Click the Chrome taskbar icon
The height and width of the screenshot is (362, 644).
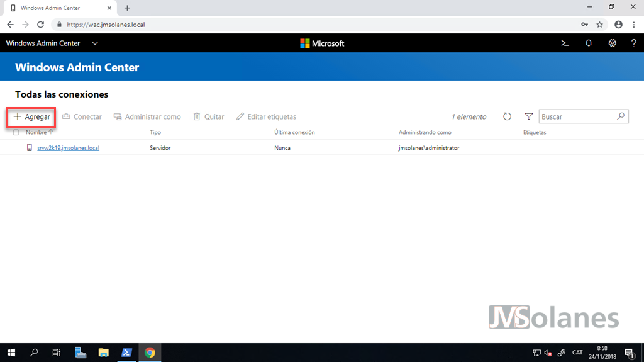pos(150,353)
